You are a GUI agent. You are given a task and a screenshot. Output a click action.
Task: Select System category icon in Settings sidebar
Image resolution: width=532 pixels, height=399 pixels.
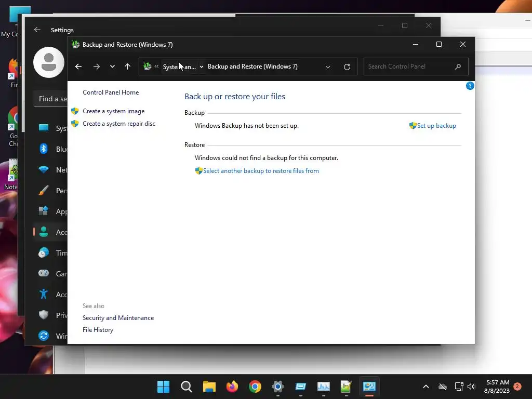click(x=44, y=128)
